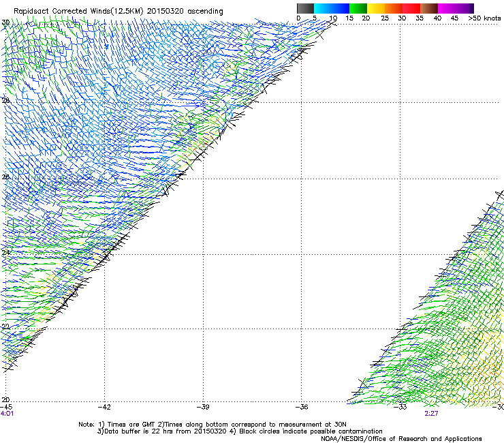Click the purple '2:27' pass time label
The width and height of the screenshot is (504, 443).
[x=431, y=414]
